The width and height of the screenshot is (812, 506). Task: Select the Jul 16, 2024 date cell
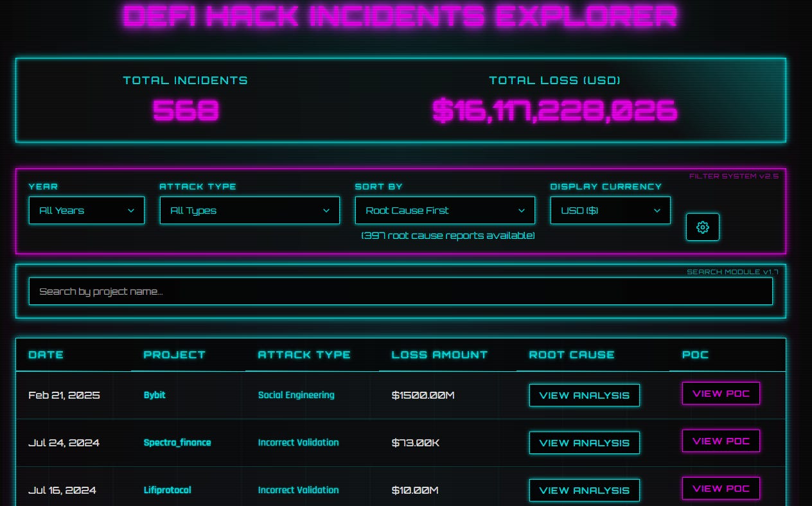[x=62, y=490]
